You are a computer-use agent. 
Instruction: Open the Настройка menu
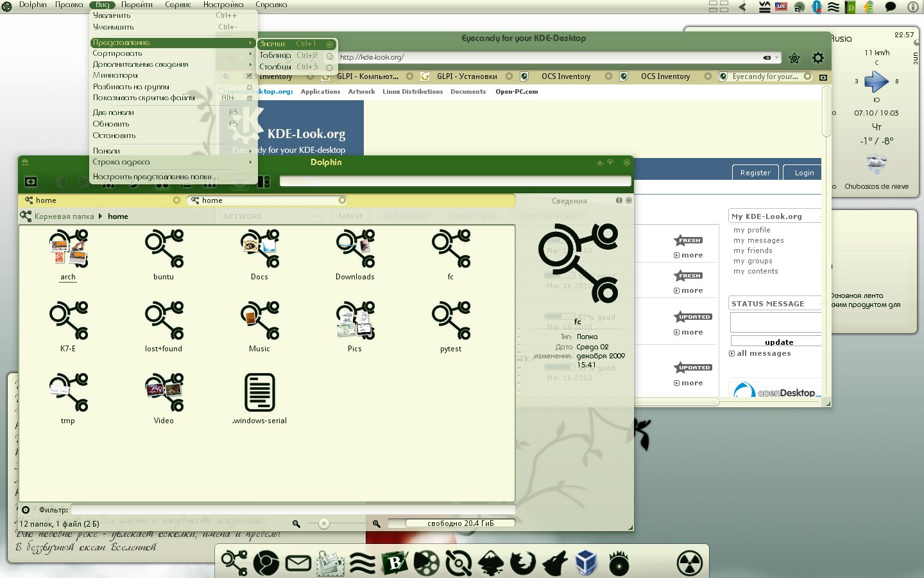(223, 4)
